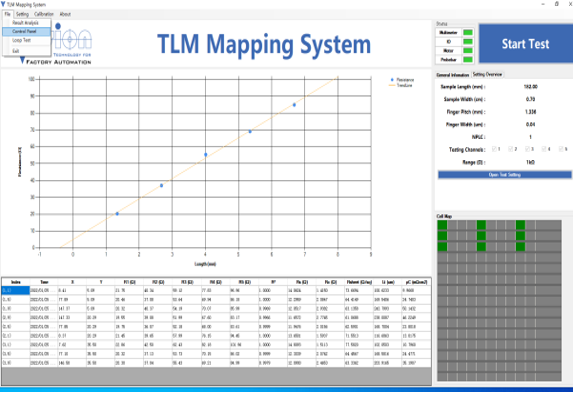Click the Finger Pitch (mm) label
The height and width of the screenshot is (393, 574).
[x=466, y=112]
